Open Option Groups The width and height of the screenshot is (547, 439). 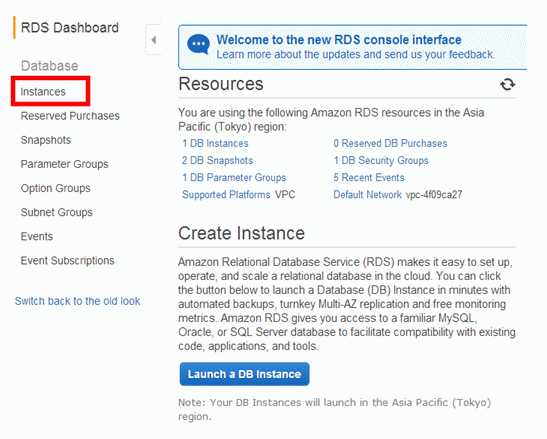tap(55, 188)
